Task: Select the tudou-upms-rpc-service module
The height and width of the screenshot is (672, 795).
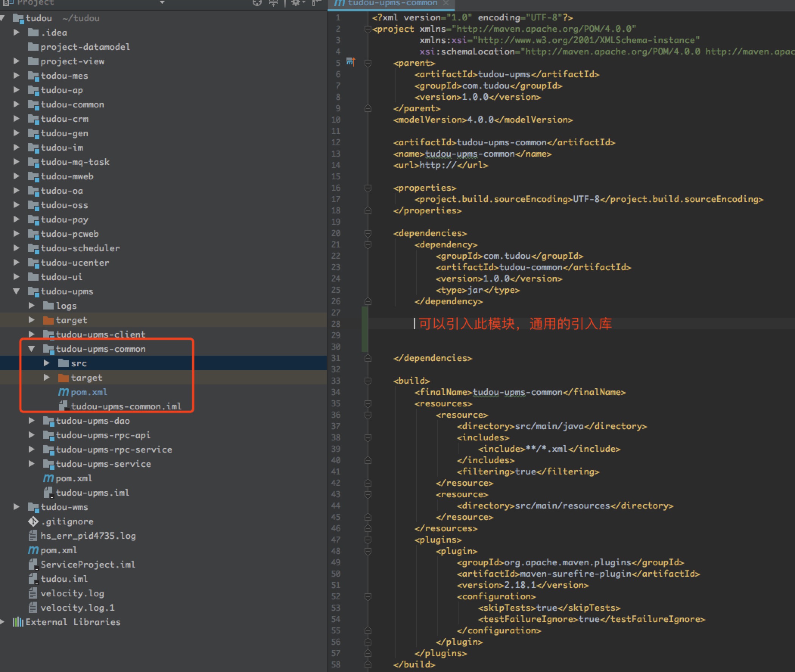Action: click(114, 450)
